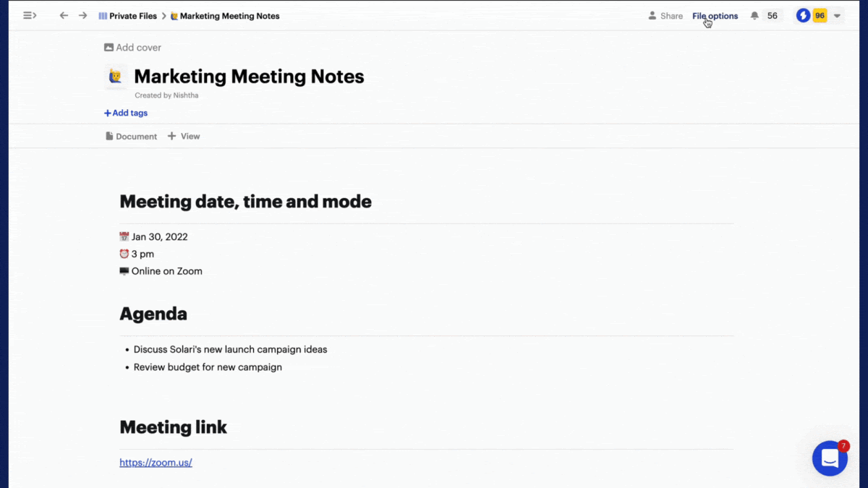Open the account dropdown arrow
Image resolution: width=868 pixels, height=488 pixels.
coord(837,16)
